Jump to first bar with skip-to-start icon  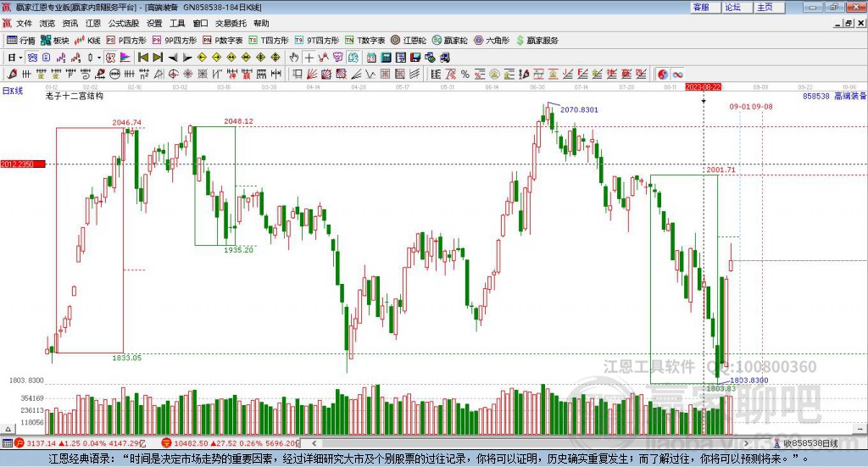[142, 58]
